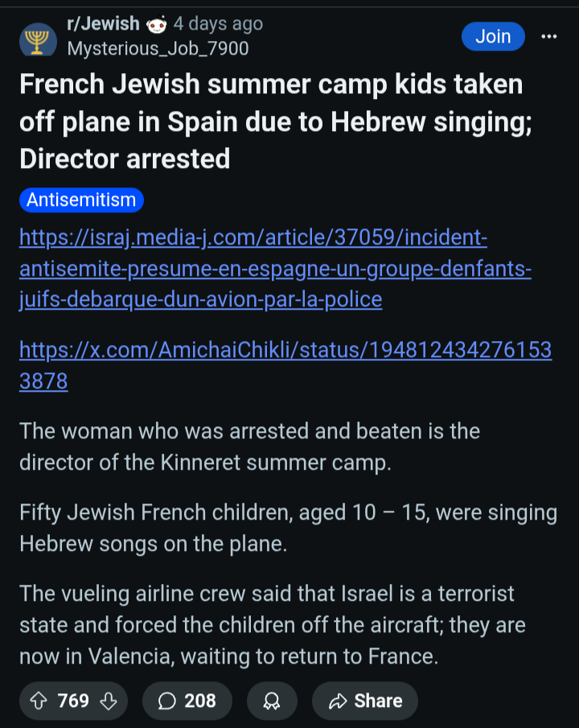View Mysterious_Job_7900 user profile
The image size is (579, 728).
coord(158,48)
